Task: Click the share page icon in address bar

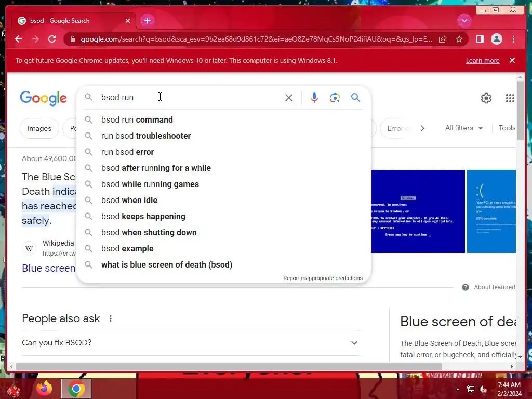Action: pyautogui.click(x=443, y=39)
